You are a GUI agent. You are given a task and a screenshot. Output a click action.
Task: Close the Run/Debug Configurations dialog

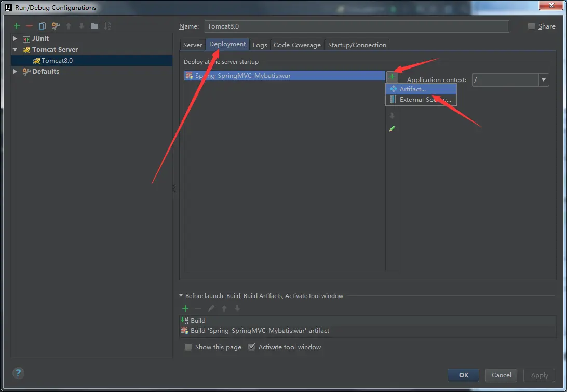coord(551,5)
